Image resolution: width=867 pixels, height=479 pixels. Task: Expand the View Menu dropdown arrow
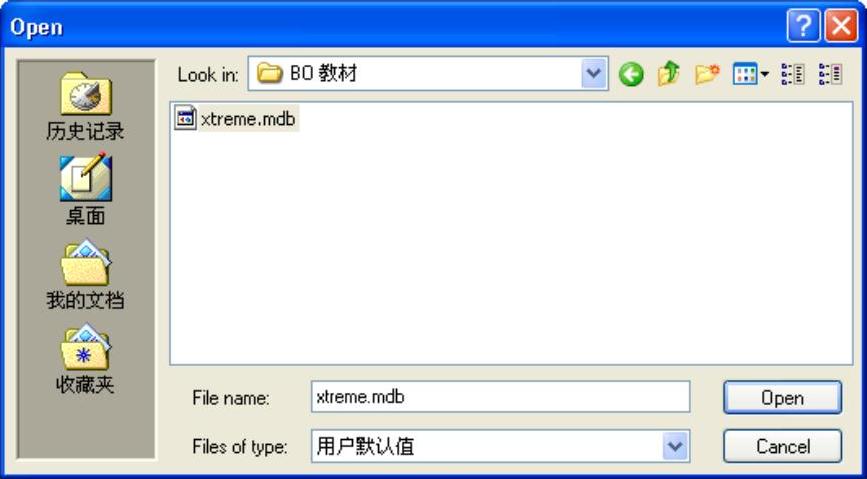765,74
